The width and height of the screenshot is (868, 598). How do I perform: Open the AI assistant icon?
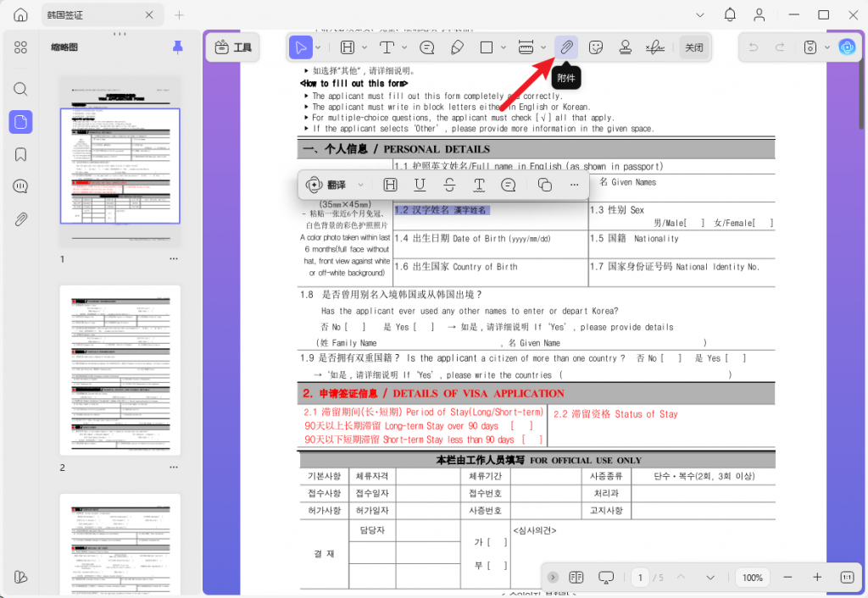(847, 47)
